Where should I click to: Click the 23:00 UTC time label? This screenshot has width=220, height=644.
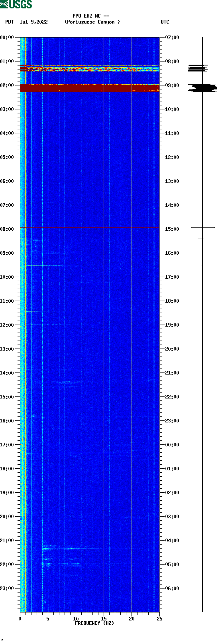pos(172,421)
